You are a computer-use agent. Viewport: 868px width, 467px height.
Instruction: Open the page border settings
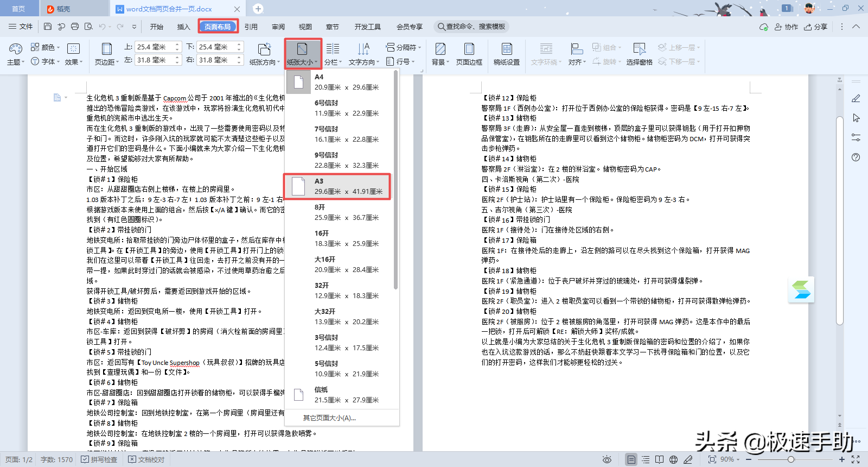(469, 54)
